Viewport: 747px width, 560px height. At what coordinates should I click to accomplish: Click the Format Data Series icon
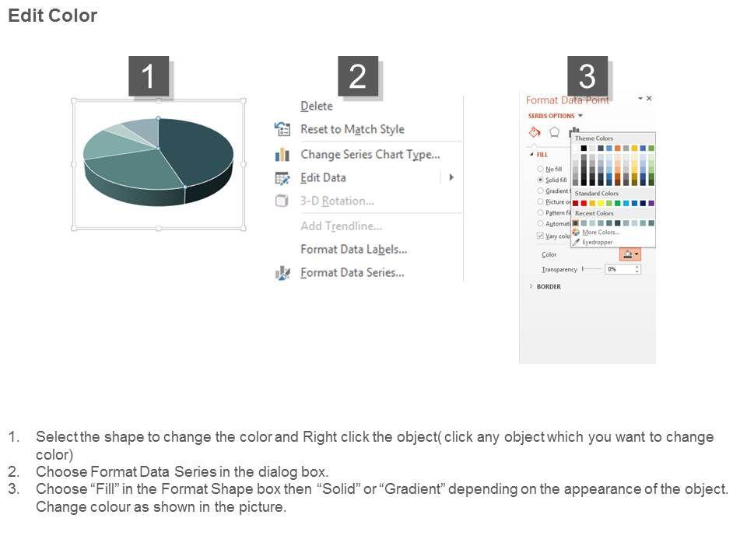282,273
